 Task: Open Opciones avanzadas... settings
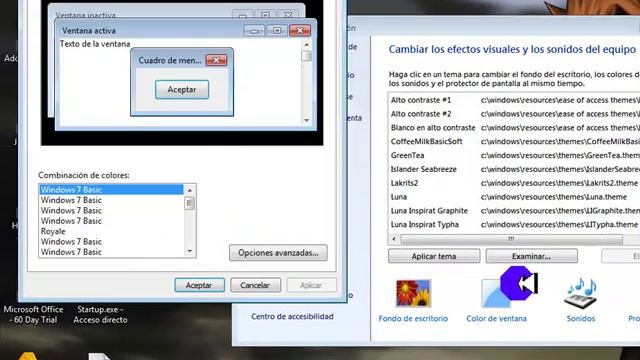click(278, 253)
